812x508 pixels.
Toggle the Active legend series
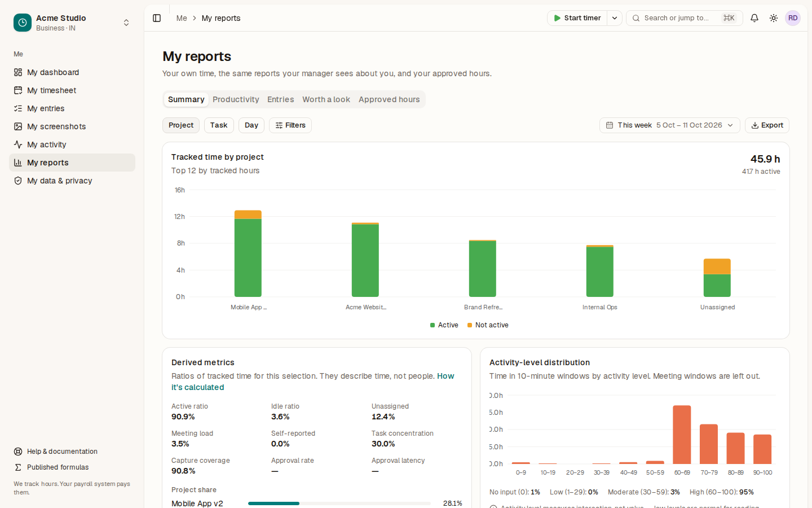click(444, 325)
